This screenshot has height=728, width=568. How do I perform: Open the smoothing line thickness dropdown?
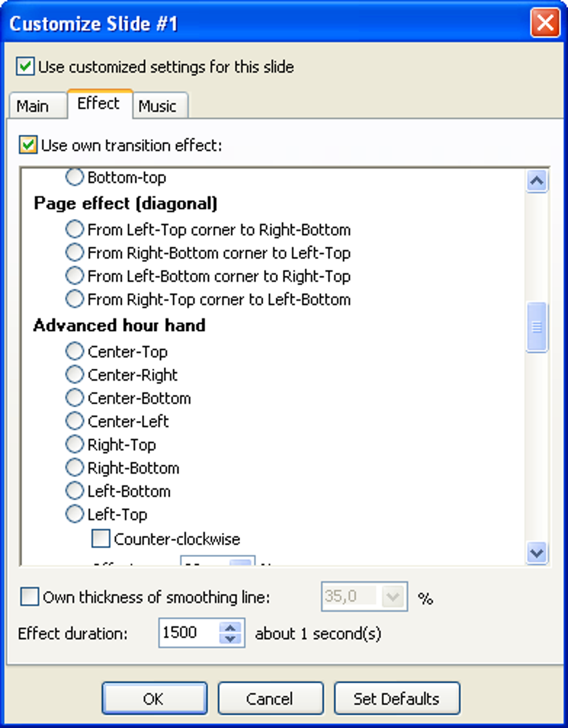(x=393, y=597)
